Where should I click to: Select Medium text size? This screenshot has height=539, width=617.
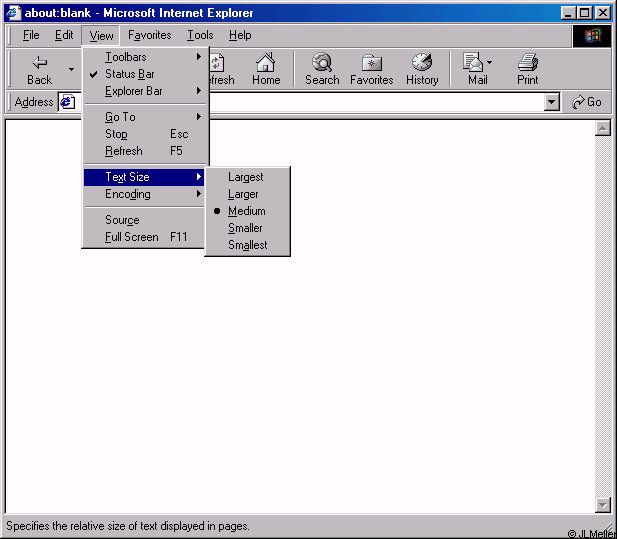tap(246, 211)
